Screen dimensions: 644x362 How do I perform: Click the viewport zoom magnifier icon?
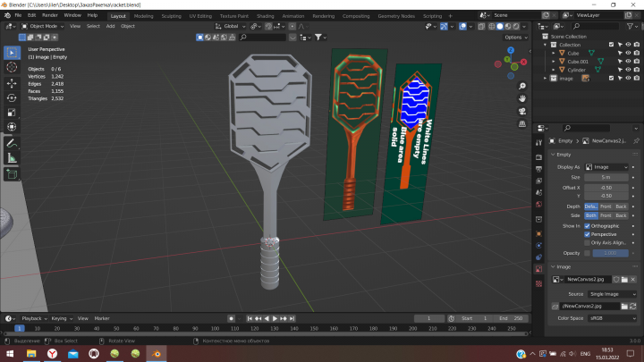522,86
